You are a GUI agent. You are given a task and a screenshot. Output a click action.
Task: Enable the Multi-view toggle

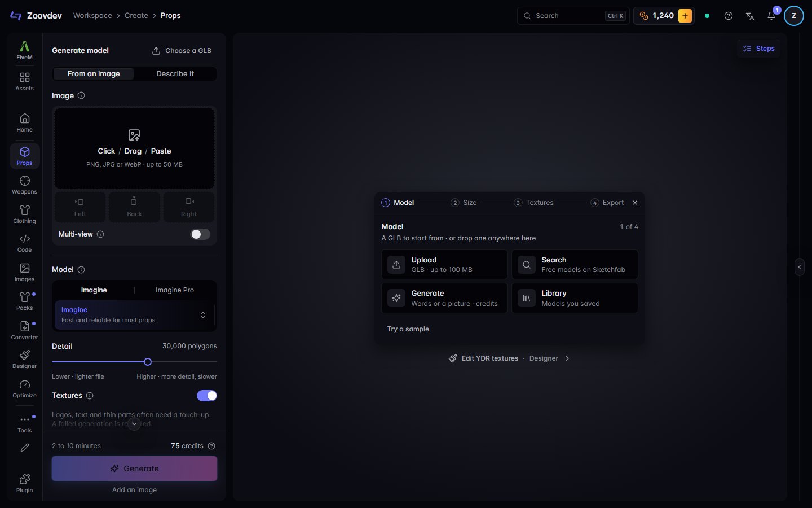click(x=200, y=234)
